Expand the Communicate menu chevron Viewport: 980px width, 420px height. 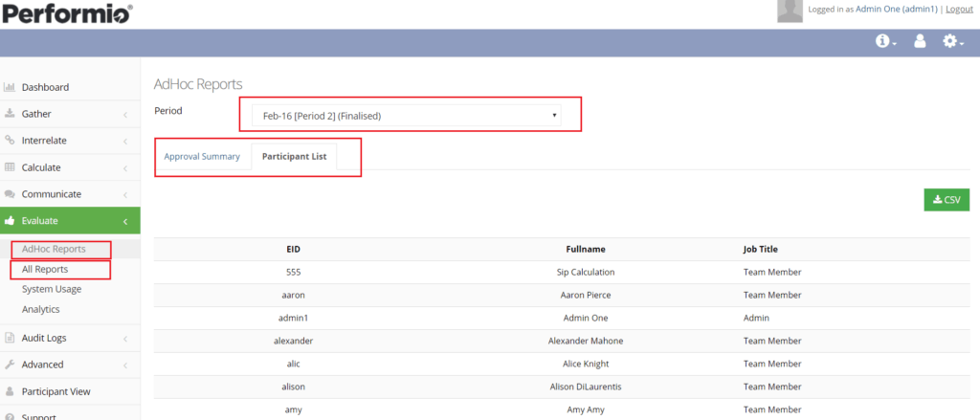(x=125, y=194)
